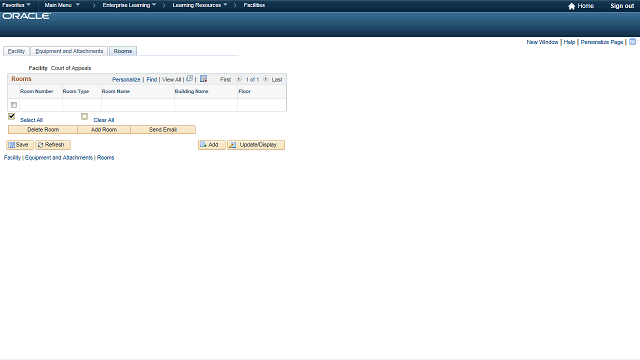Click the Refresh button
This screenshot has width=640, height=360.
coord(53,145)
